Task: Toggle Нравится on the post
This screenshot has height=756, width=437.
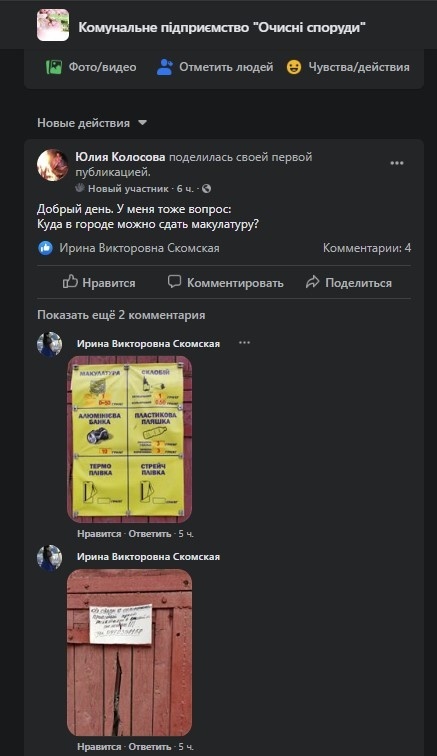Action: click(99, 283)
